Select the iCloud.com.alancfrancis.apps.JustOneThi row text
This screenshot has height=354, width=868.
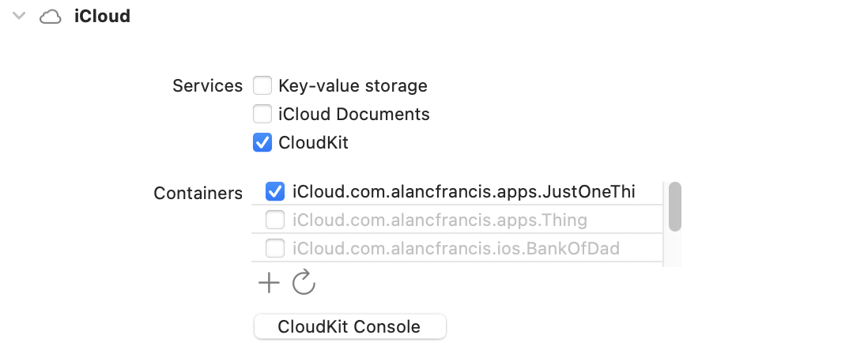click(464, 192)
